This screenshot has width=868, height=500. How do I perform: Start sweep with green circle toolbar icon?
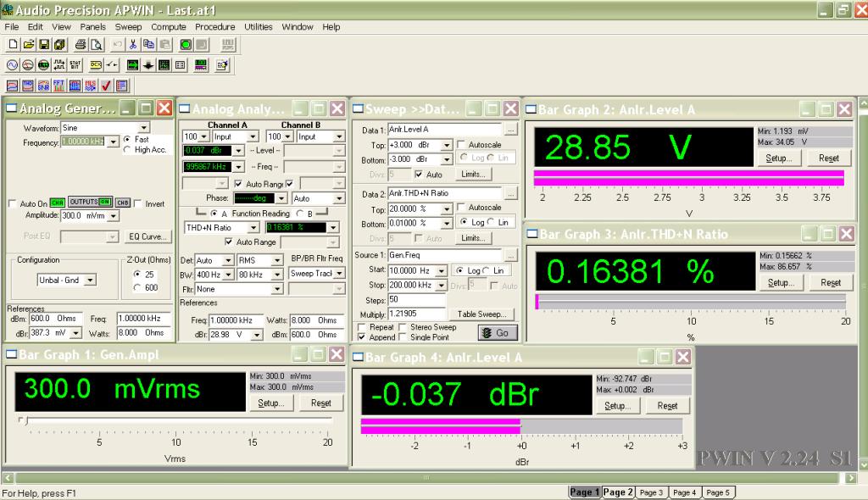point(186,44)
